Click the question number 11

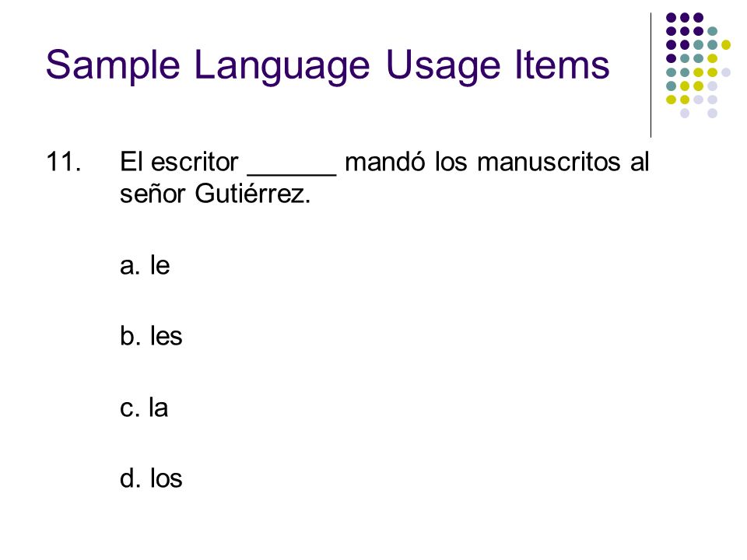coord(63,162)
